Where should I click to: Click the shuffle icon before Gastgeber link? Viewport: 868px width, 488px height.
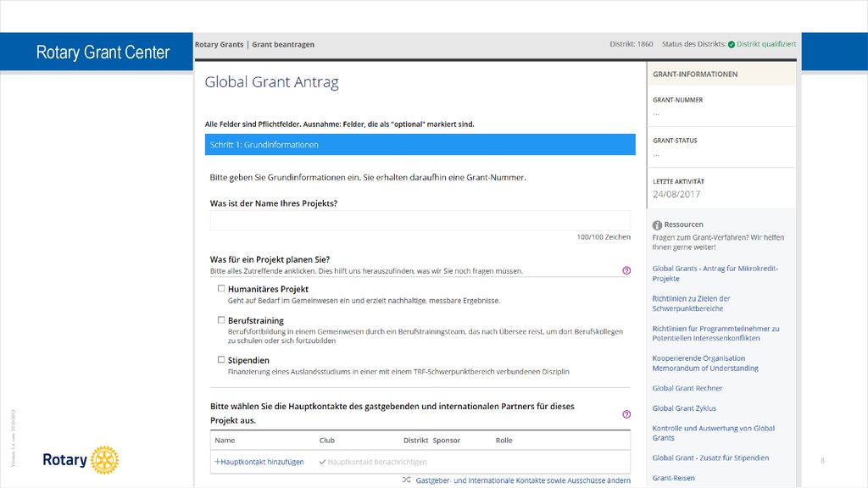pos(406,480)
